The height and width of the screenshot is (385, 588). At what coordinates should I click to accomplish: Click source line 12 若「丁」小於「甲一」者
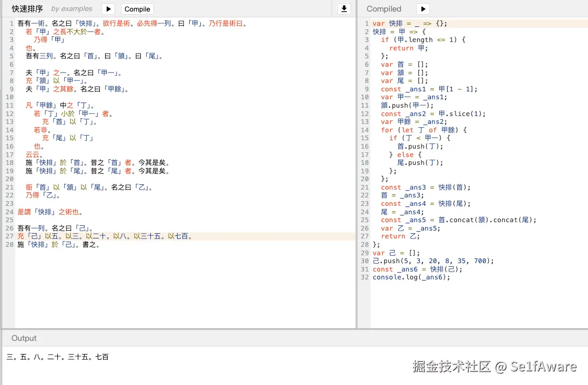pyautogui.click(x=74, y=113)
